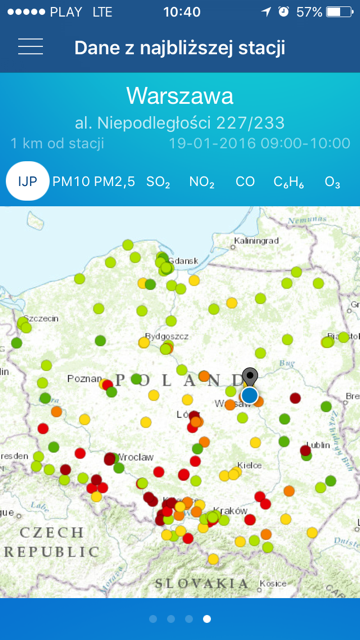360x640 pixels.
Task: Tap the yellow station dot near Bydgoszcz
Action: (144, 342)
